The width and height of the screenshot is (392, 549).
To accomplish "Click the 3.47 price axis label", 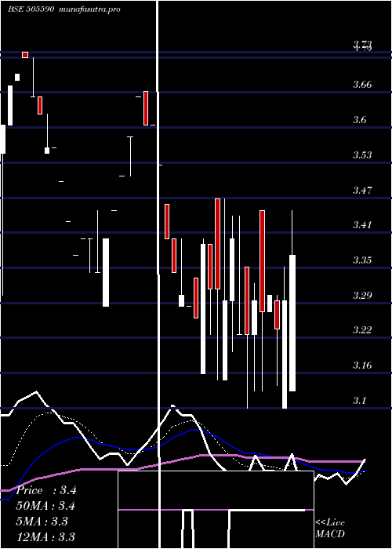I will (362, 191).
